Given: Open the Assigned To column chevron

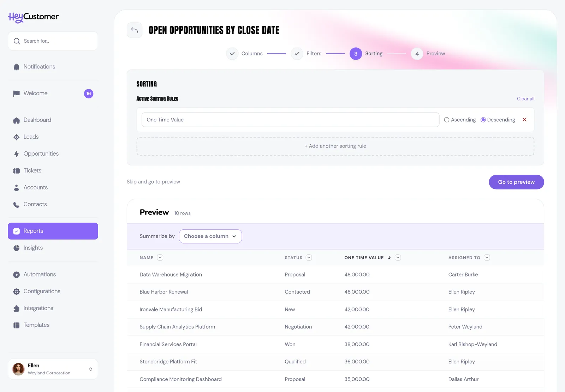Looking at the screenshot, I should (487, 258).
